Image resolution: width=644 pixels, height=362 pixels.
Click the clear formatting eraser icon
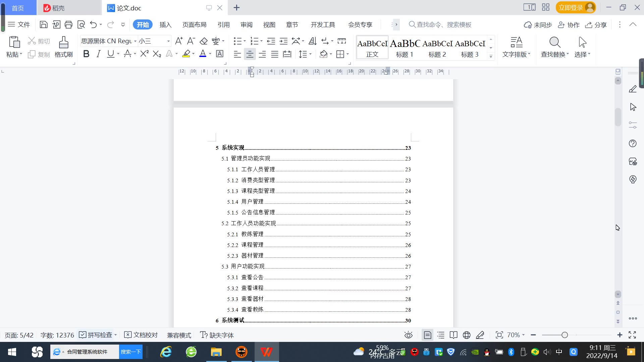coord(204,41)
